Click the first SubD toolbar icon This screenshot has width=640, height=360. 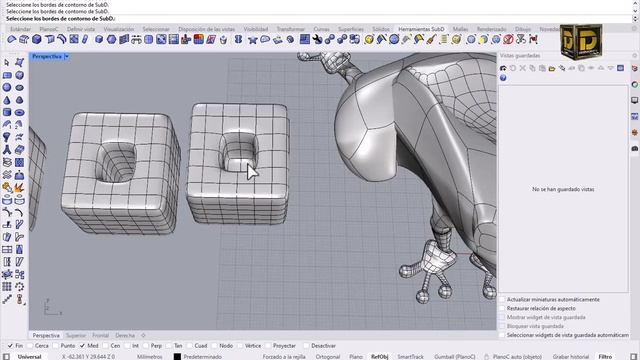11,39
